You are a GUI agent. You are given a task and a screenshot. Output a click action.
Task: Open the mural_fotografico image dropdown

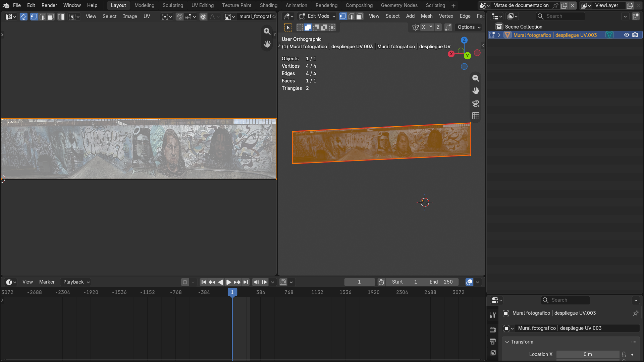coord(229,16)
